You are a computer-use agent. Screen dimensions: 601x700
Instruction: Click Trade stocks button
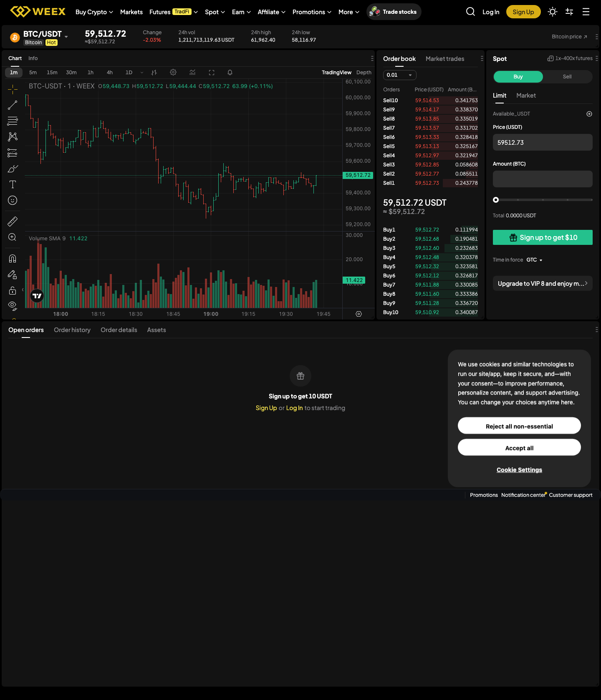394,12
